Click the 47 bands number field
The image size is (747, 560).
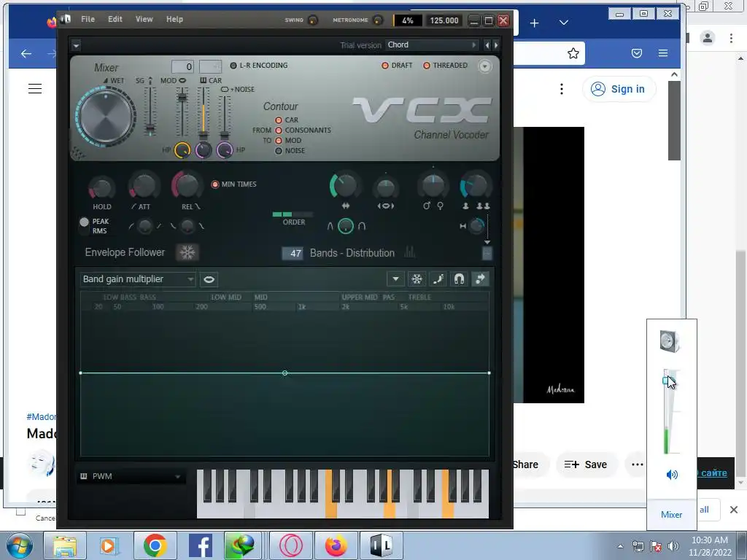tap(293, 253)
